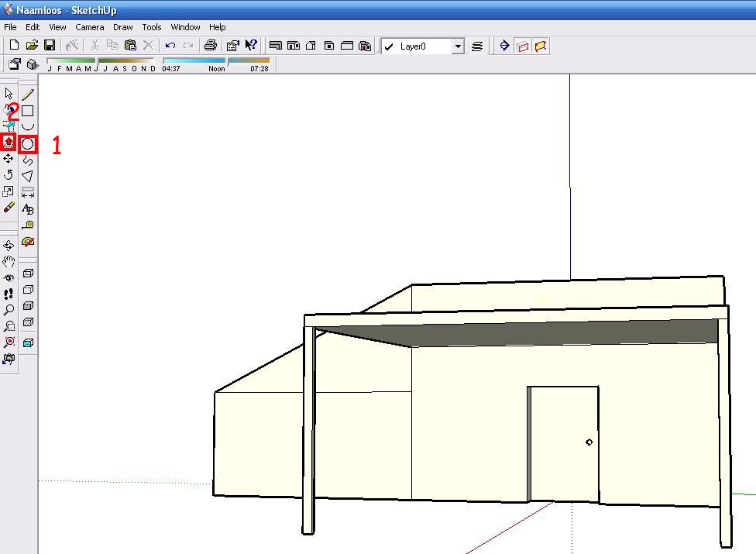Open the Camera menu
Image resolution: width=756 pixels, height=554 pixels.
point(90,27)
